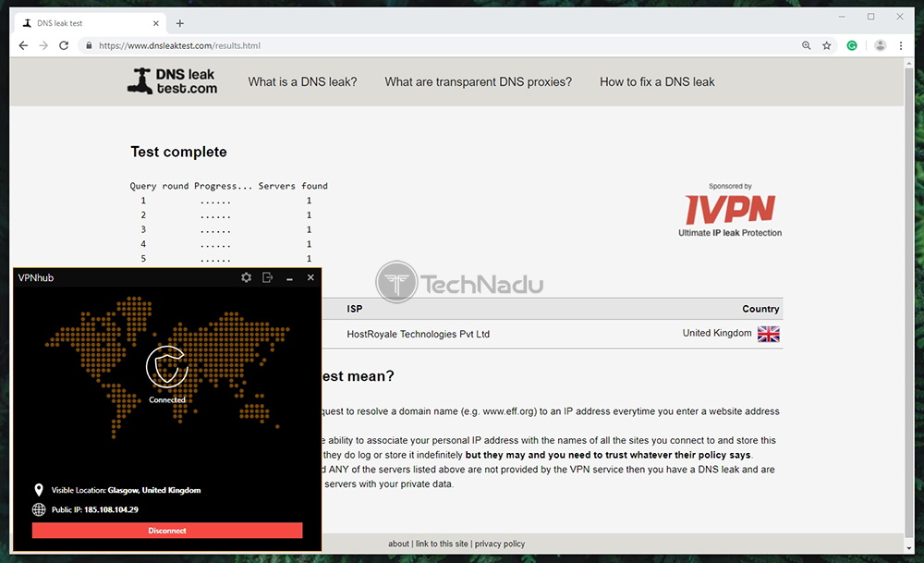Close the Chrome browser window

pos(900,17)
